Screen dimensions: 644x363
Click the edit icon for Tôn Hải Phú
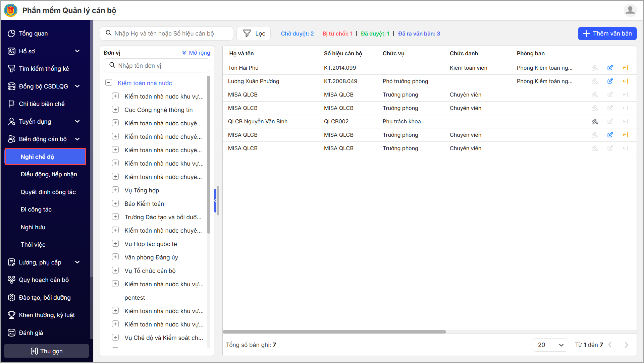pos(610,68)
